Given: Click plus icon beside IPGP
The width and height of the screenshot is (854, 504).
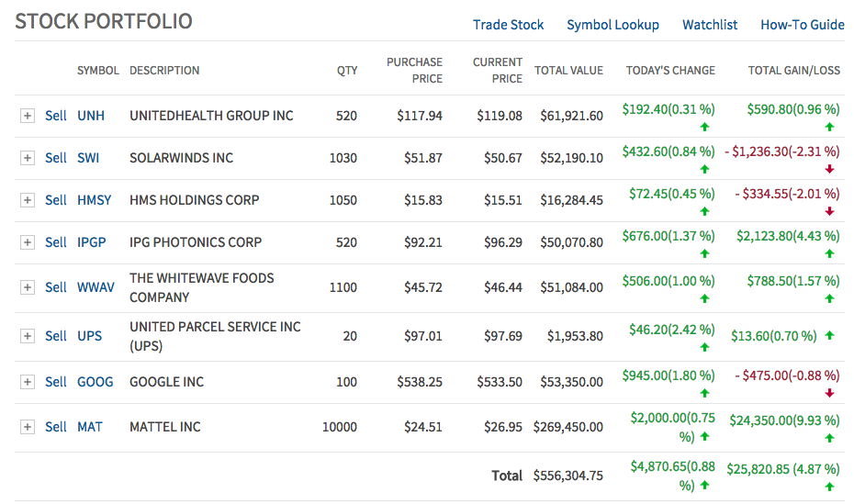Looking at the screenshot, I should 28,242.
